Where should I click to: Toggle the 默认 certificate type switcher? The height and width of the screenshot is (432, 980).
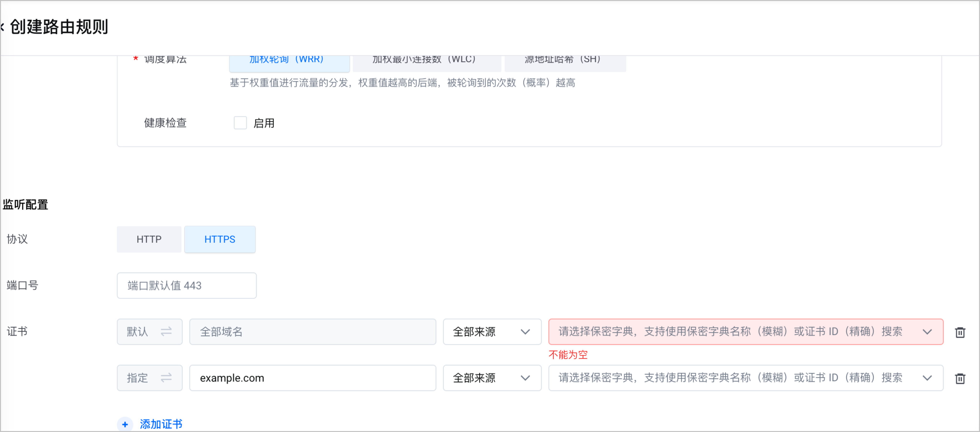coord(150,331)
